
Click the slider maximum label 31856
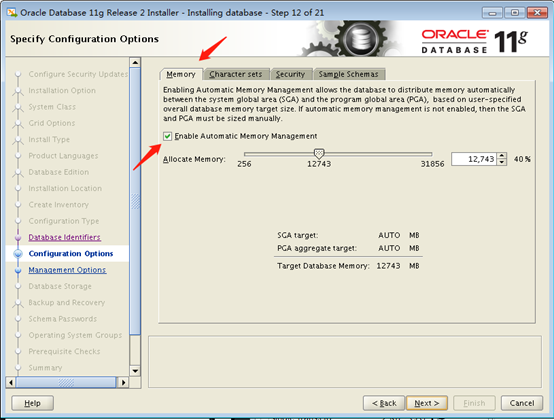tap(432, 164)
